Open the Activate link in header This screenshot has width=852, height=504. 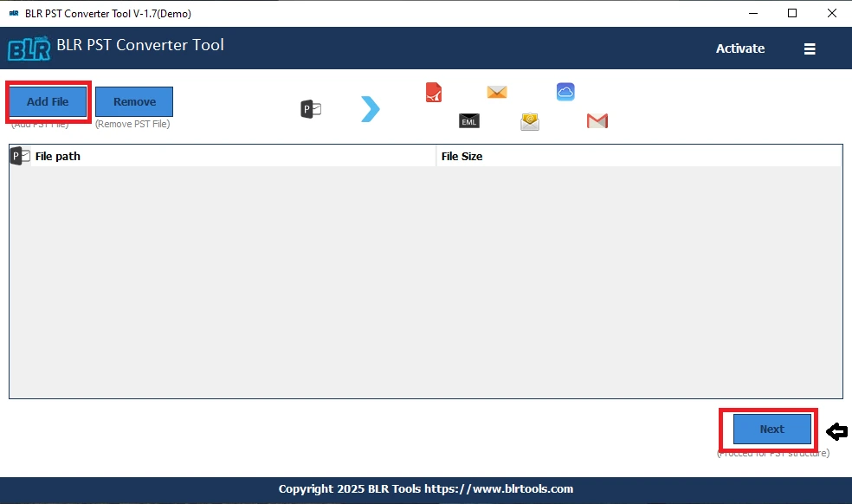(x=740, y=48)
